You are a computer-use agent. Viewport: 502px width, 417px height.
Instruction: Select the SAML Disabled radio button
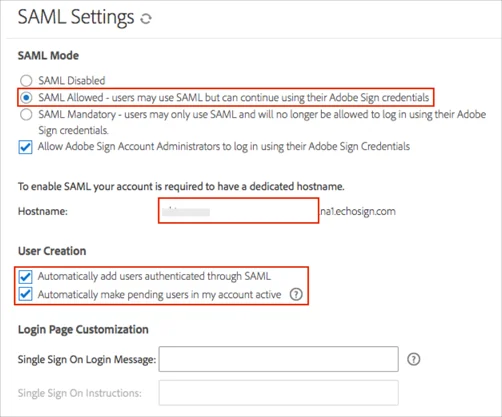coord(26,80)
